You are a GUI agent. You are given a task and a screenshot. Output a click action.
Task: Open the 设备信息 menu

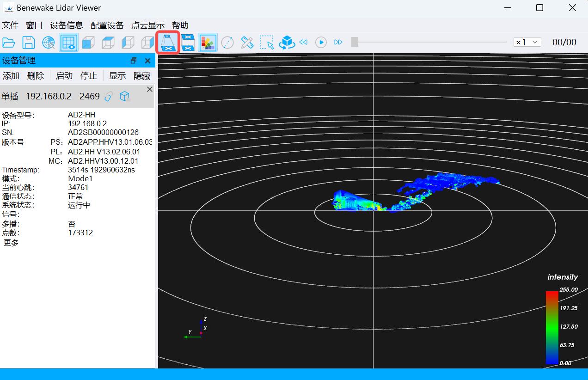[x=67, y=25]
